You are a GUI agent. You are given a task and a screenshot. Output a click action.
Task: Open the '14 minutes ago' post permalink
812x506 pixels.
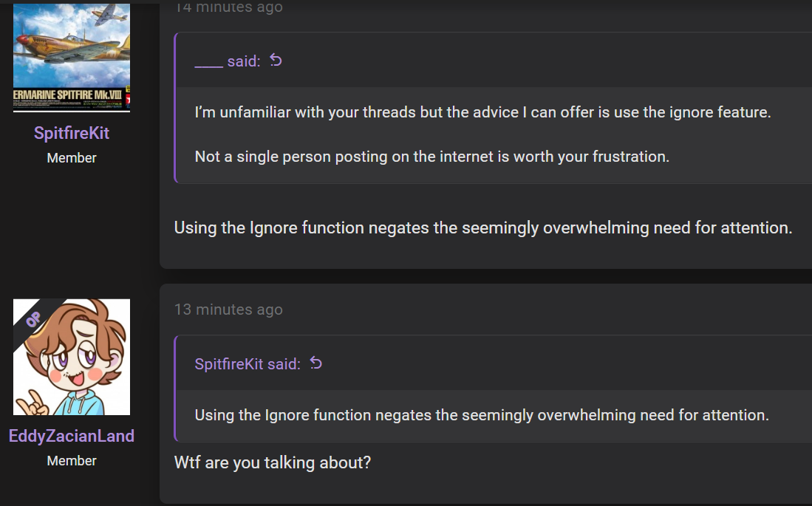(x=228, y=7)
